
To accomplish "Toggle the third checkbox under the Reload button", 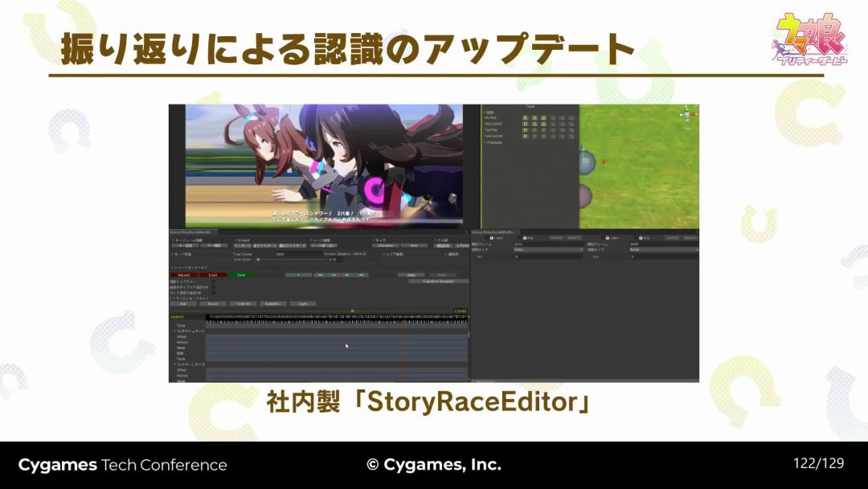I will tap(213, 293).
